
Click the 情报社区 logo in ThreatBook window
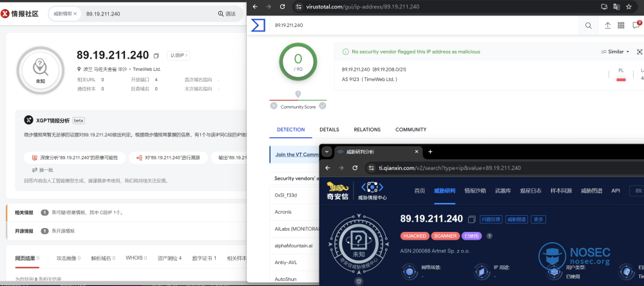(x=20, y=14)
